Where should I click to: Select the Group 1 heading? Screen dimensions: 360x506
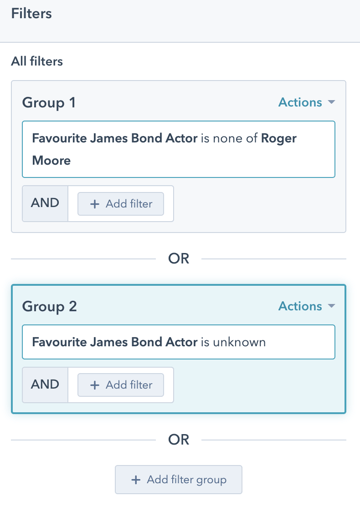(x=49, y=103)
